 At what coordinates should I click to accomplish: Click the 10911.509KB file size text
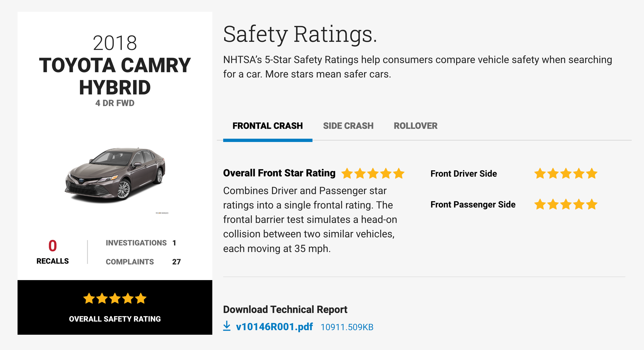point(347,327)
